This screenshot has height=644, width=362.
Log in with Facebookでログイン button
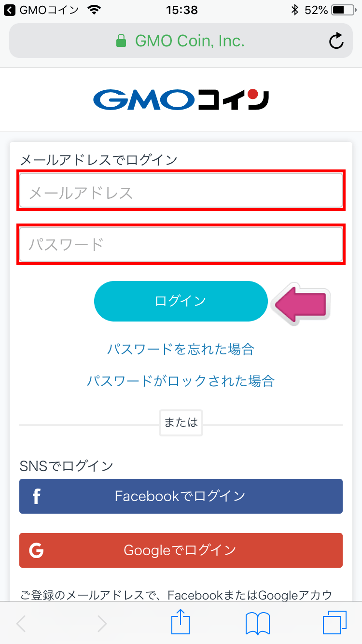181,496
